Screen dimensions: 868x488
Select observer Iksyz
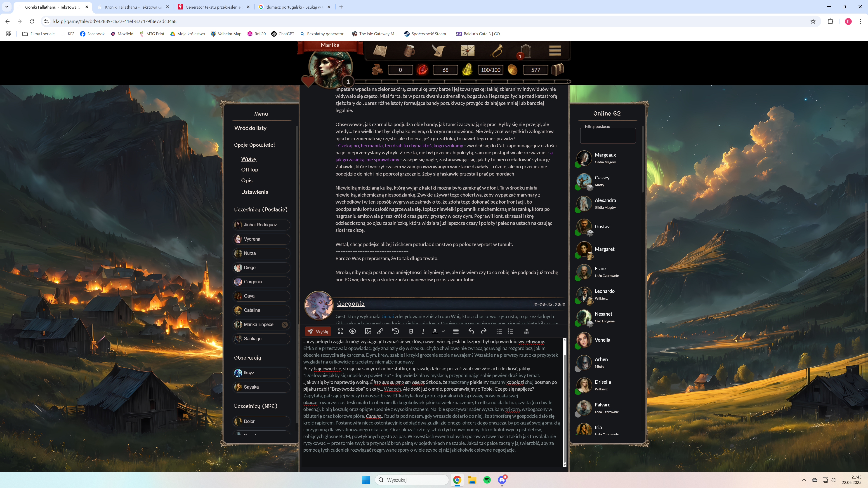(x=261, y=373)
